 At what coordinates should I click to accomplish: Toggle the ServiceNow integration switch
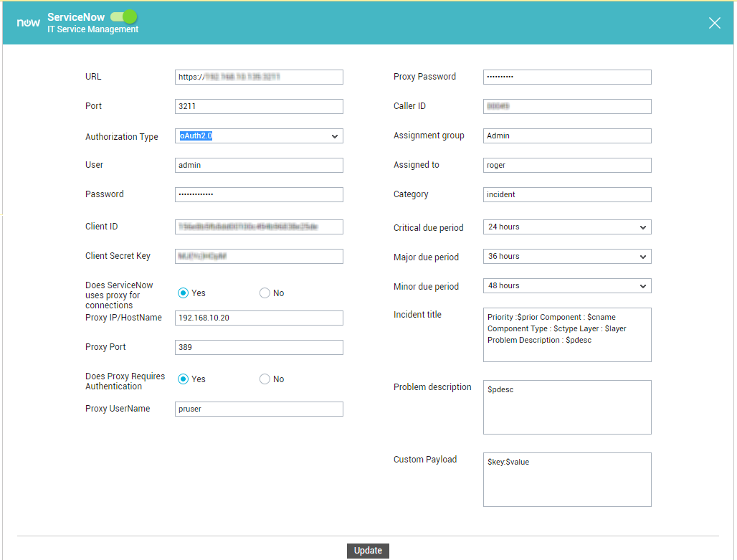pyautogui.click(x=123, y=17)
